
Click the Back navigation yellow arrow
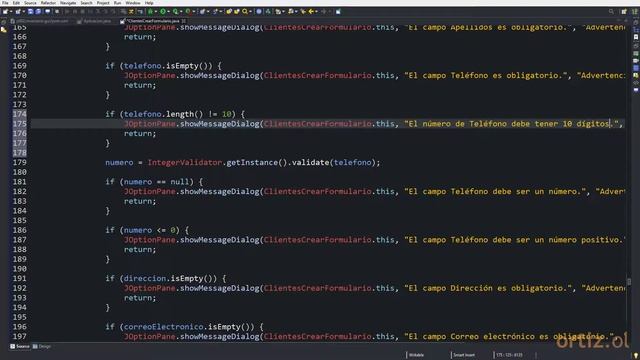[x=311, y=11]
